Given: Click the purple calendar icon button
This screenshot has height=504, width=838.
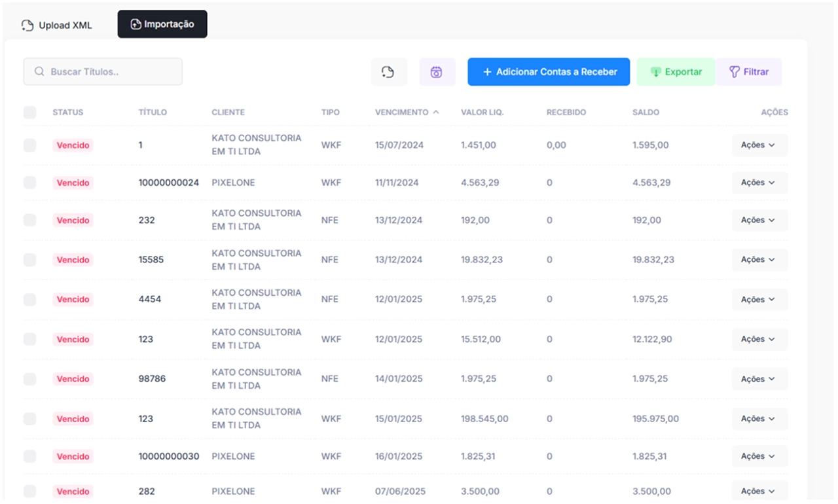Looking at the screenshot, I should pos(437,72).
